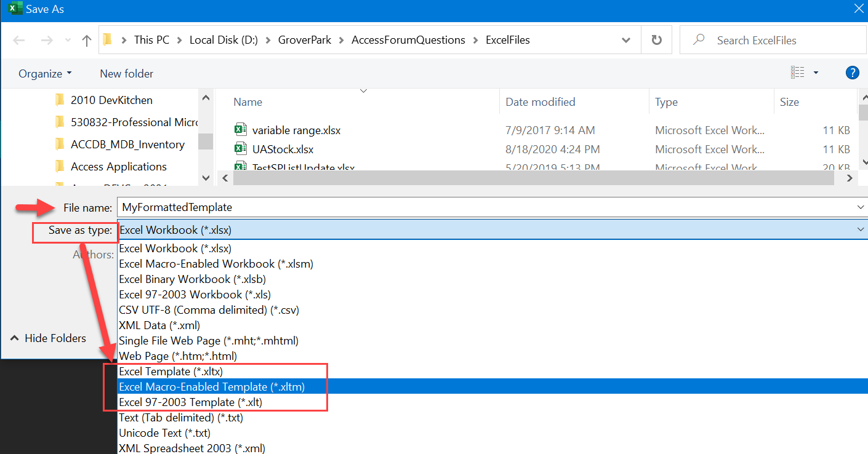Select the This PC breadcrumb

click(151, 40)
